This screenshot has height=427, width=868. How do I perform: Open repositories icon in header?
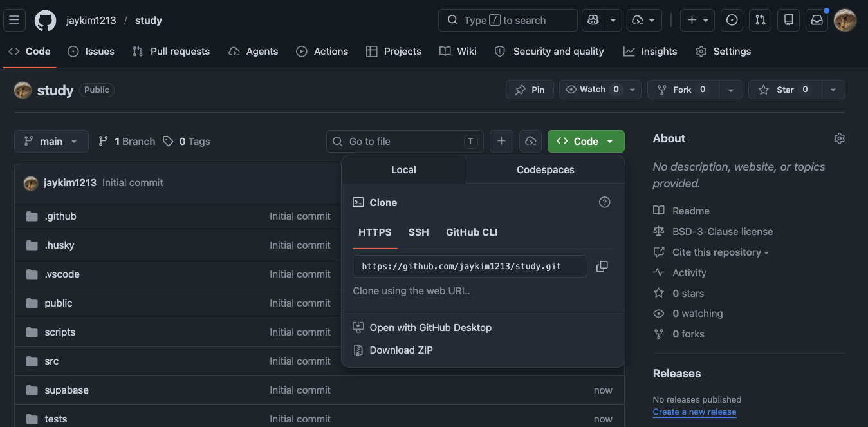[788, 21]
